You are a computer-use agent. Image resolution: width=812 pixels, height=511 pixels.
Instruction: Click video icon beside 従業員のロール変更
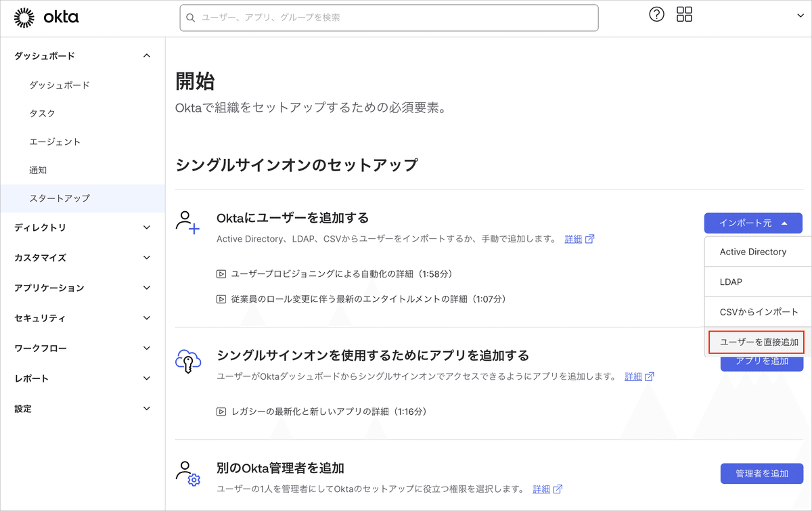pos(221,298)
